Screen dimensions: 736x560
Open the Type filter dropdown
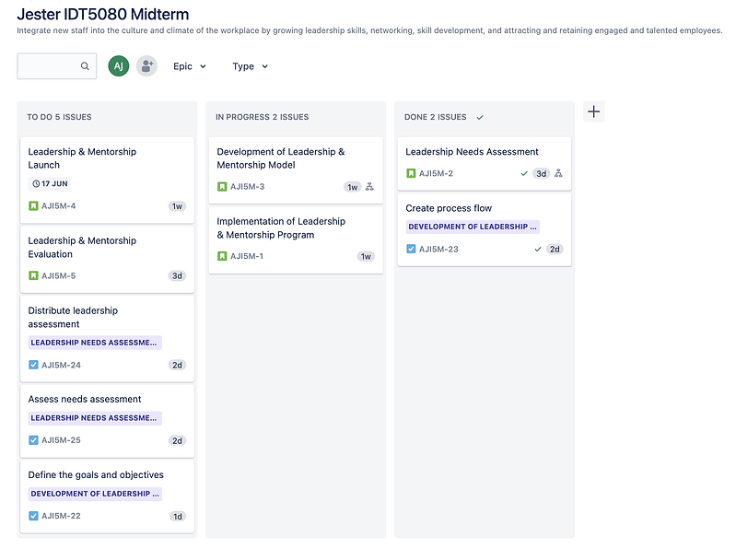pos(250,66)
